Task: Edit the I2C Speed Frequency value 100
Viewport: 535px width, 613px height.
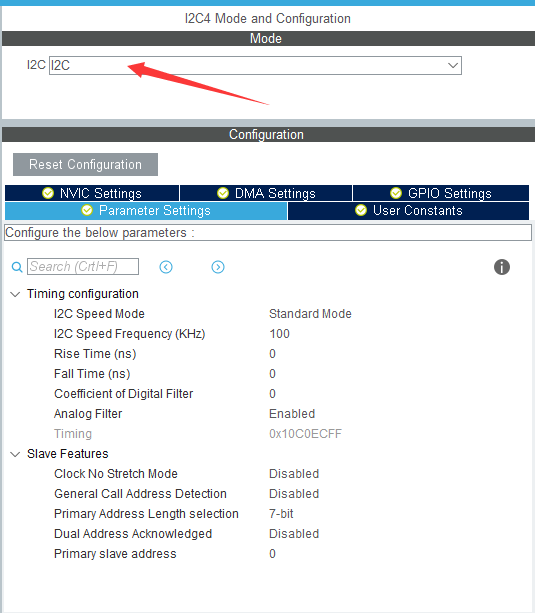Action: [279, 334]
